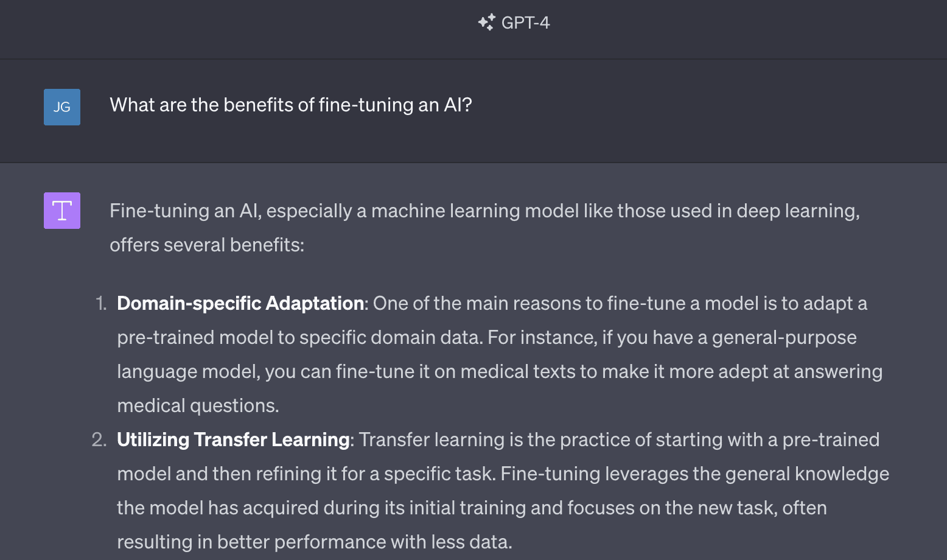Click the purple T assistant avatar
This screenshot has width=947, height=560.
click(62, 211)
